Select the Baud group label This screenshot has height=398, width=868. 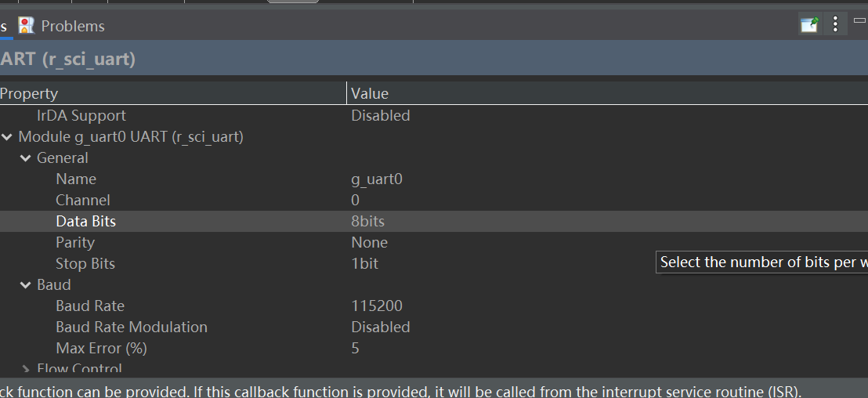[x=54, y=284]
